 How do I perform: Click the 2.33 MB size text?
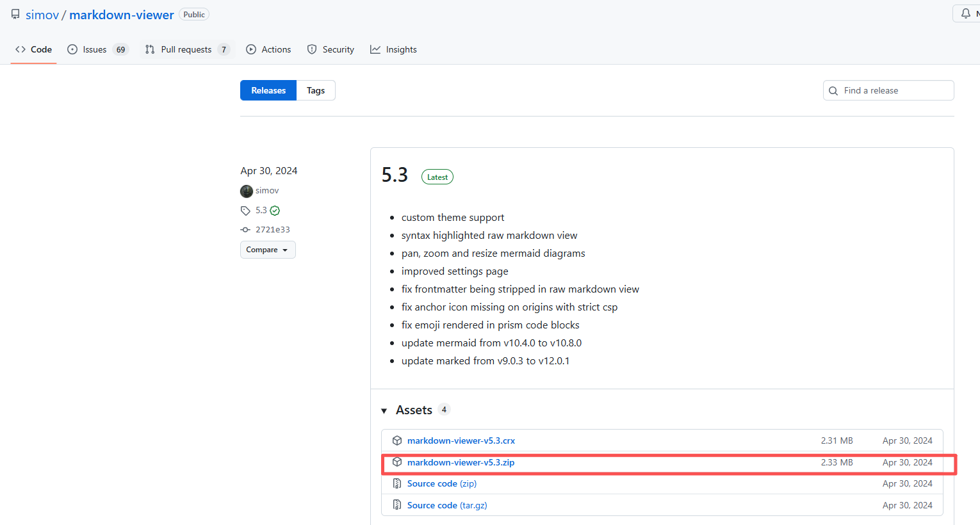(837, 462)
